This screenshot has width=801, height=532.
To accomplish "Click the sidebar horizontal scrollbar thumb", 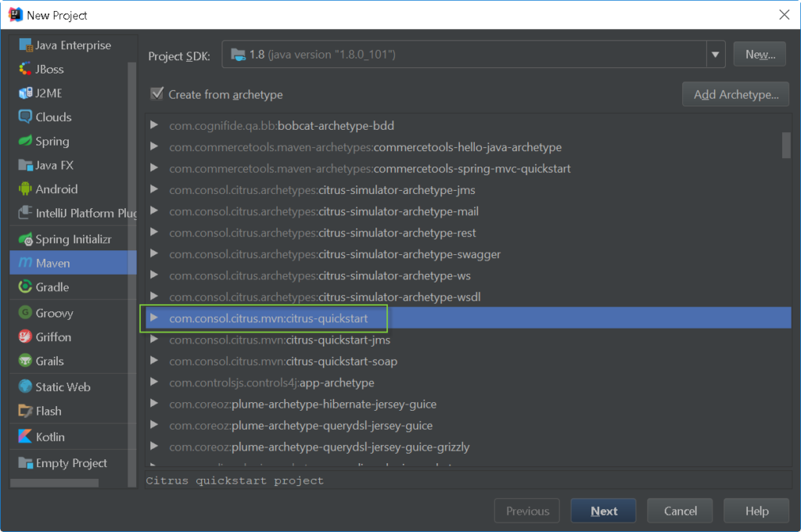I will 54,483.
